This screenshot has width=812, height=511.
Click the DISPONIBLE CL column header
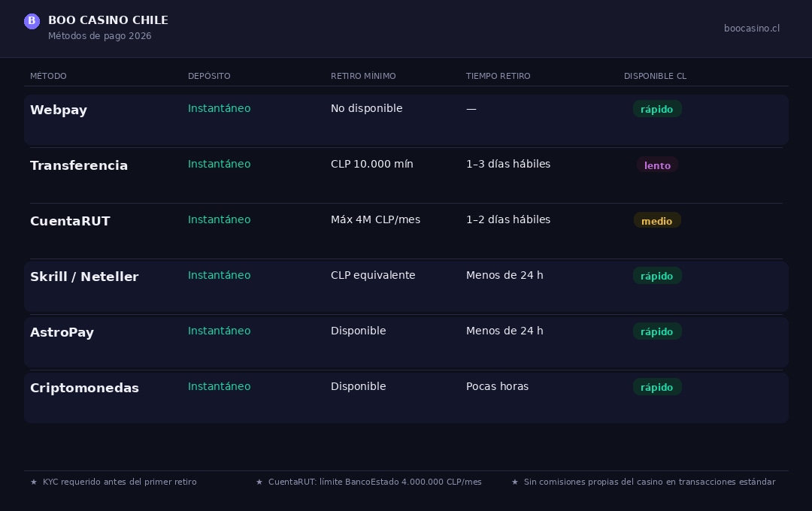pyautogui.click(x=655, y=76)
